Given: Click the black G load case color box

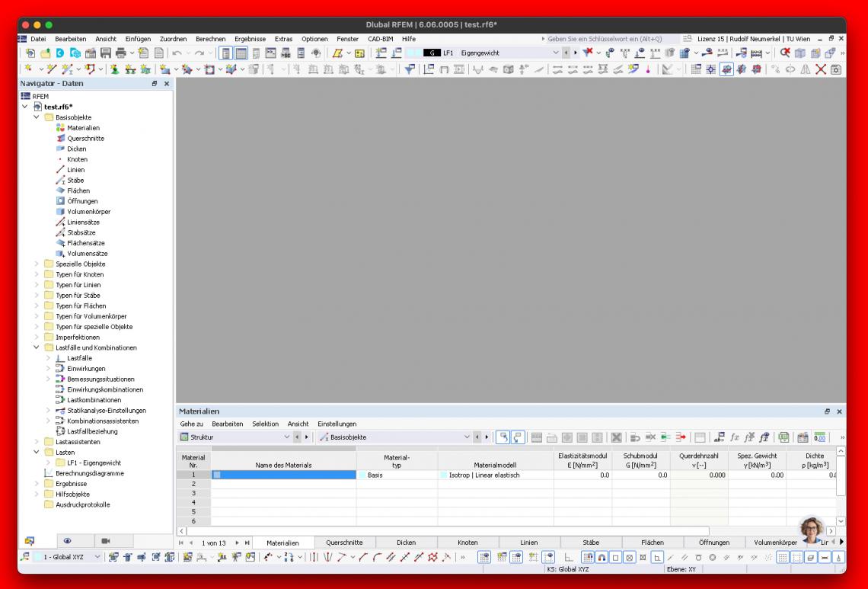Looking at the screenshot, I should 432,53.
